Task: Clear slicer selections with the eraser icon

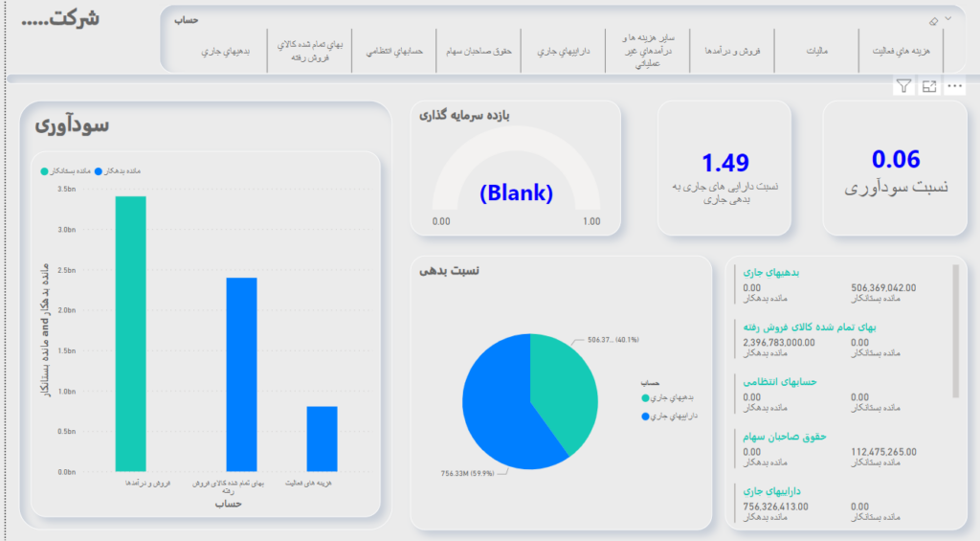Action: [933, 21]
